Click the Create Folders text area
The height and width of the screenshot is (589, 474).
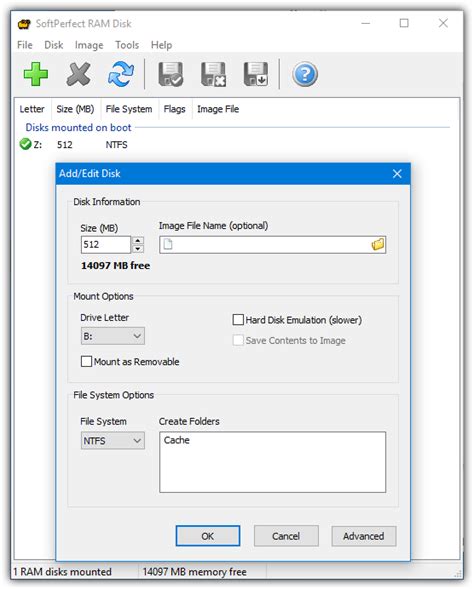tap(272, 462)
